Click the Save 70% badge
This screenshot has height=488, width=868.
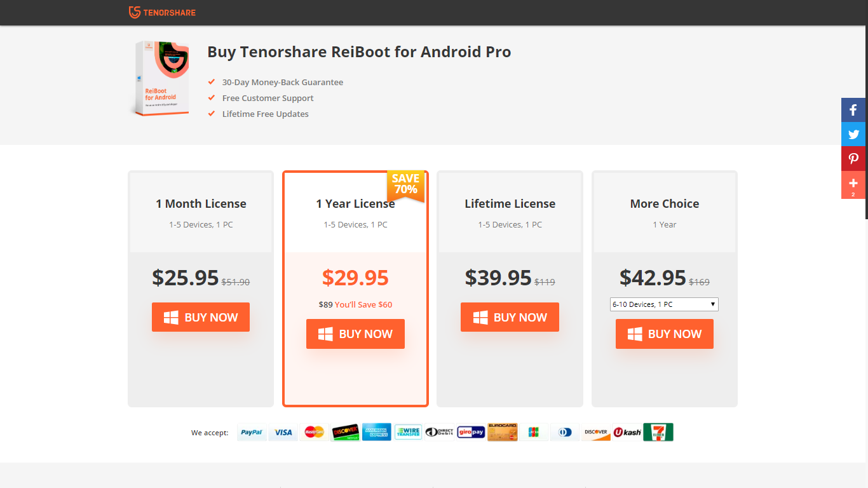(x=405, y=185)
